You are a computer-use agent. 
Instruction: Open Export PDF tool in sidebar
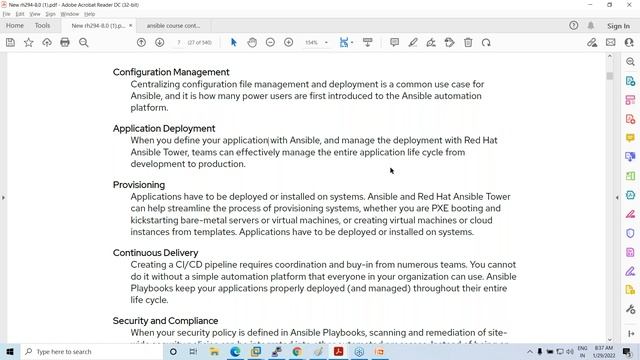click(x=630, y=81)
